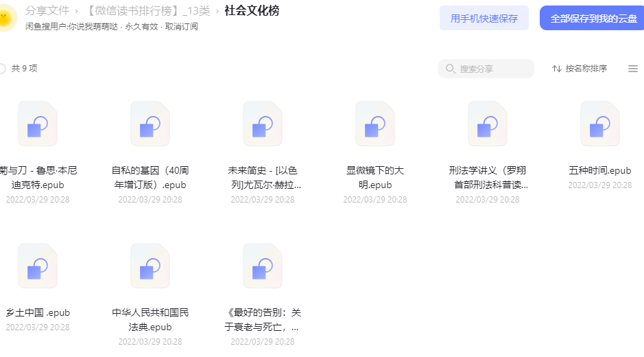Select the 乡土中国 file icon

coord(37,266)
